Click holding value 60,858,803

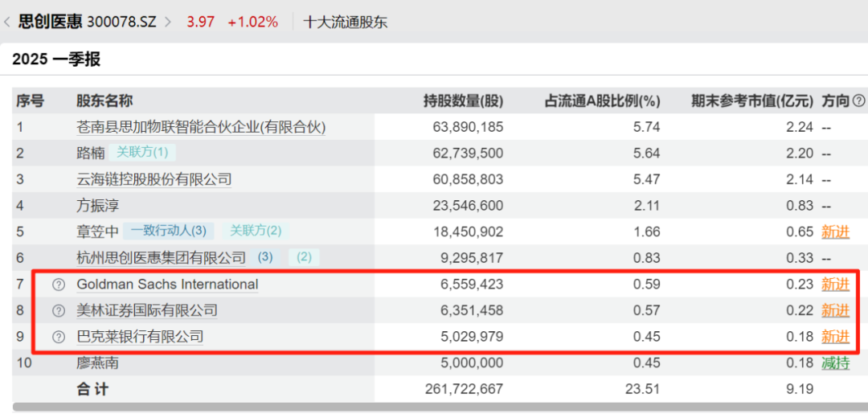click(469, 179)
